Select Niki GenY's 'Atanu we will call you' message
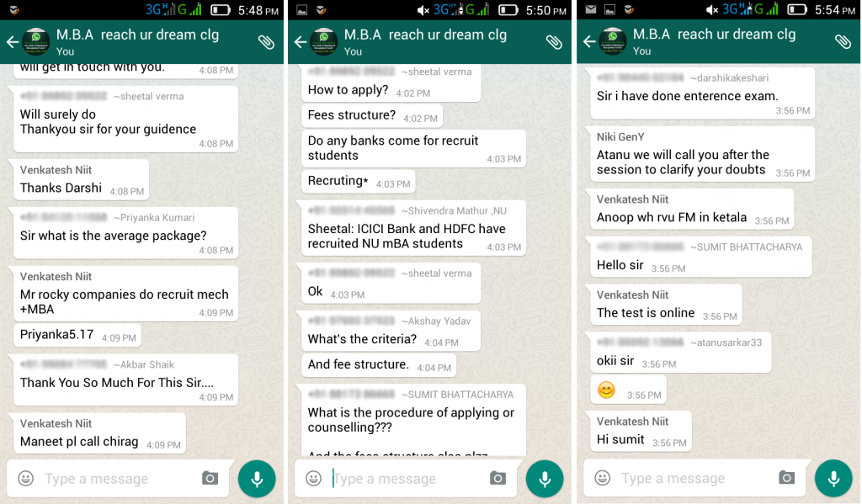862x504 pixels. coord(703,154)
